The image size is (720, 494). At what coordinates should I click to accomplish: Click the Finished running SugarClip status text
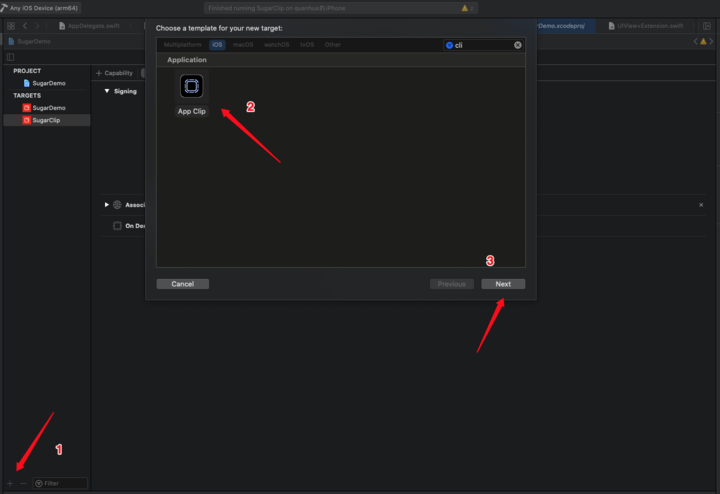[x=276, y=8]
